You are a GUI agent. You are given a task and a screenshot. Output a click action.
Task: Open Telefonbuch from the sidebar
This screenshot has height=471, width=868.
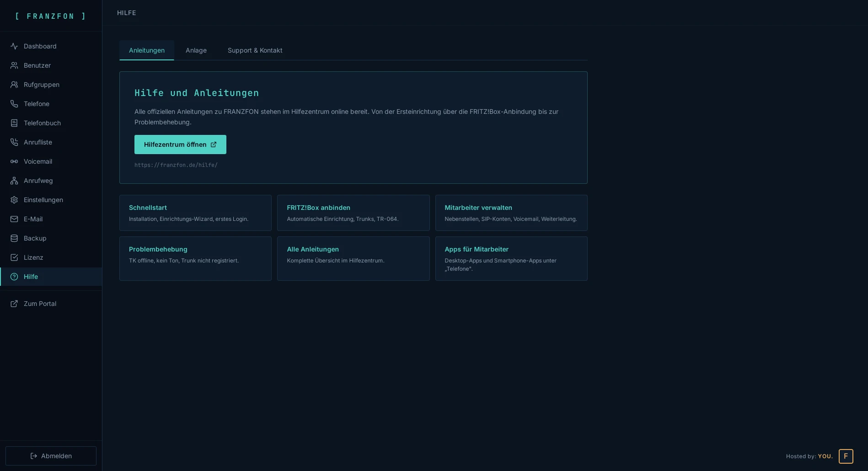pyautogui.click(x=42, y=123)
